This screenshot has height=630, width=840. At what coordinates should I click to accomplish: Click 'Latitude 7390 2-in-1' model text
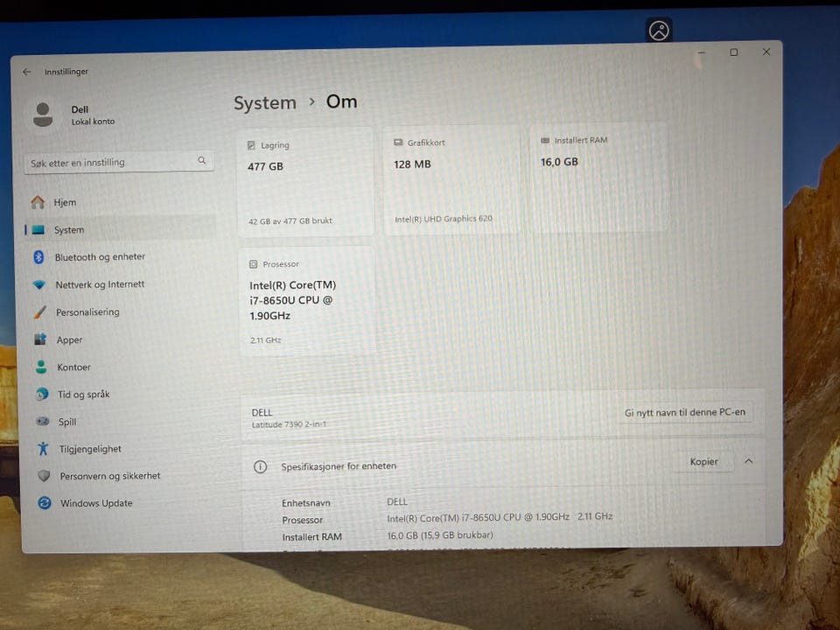click(x=290, y=424)
